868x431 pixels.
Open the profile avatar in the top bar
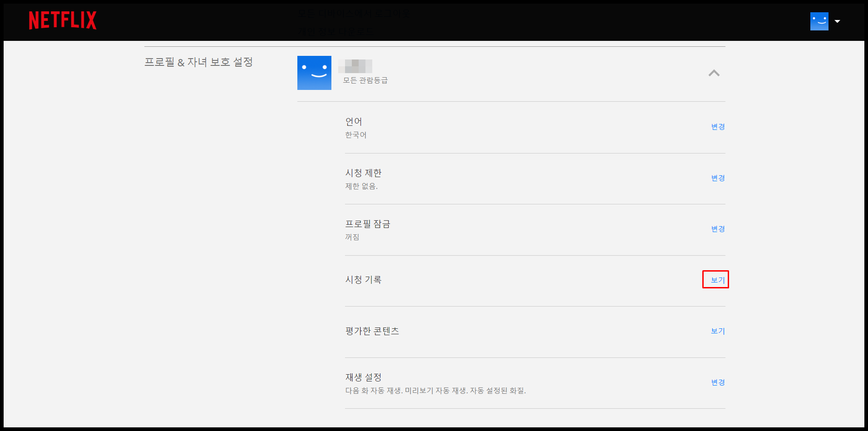pos(819,21)
